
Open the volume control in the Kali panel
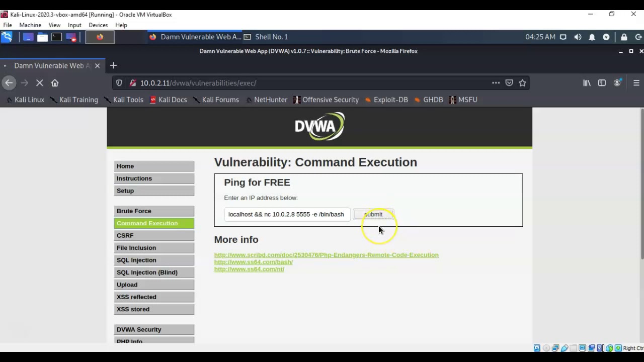point(578,37)
